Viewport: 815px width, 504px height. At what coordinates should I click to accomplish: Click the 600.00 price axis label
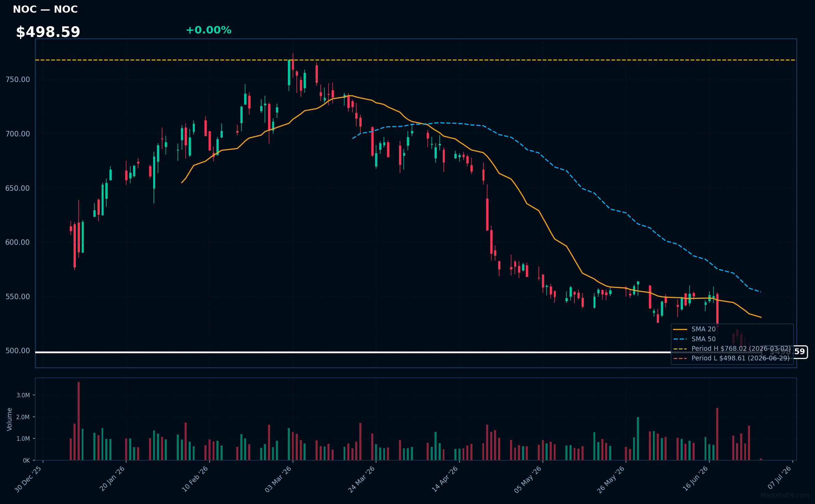(x=17, y=242)
